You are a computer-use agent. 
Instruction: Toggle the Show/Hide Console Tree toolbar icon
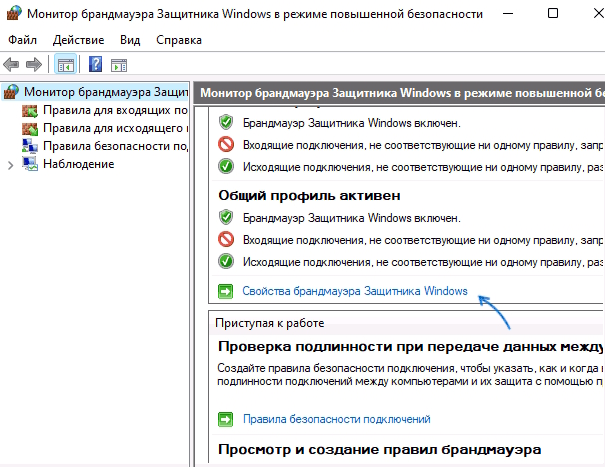coord(65,64)
